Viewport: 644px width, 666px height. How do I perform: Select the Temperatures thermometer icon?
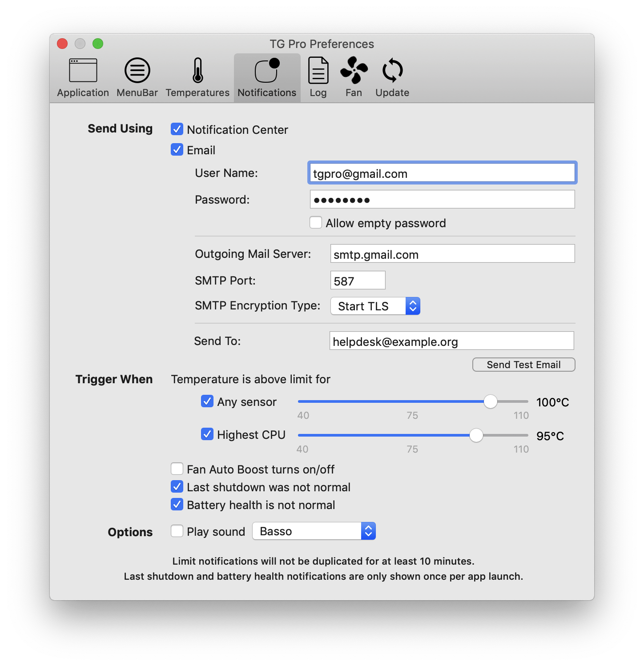tap(198, 71)
